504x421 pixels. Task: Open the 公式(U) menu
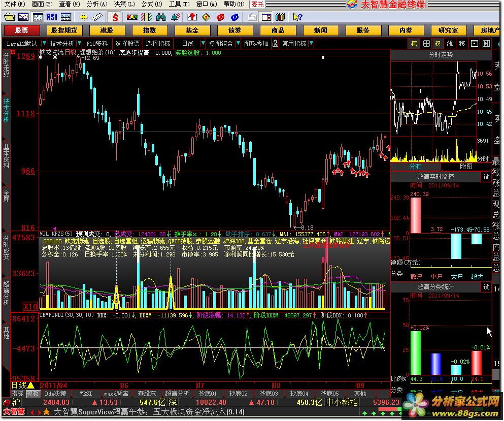pyautogui.click(x=152, y=4)
